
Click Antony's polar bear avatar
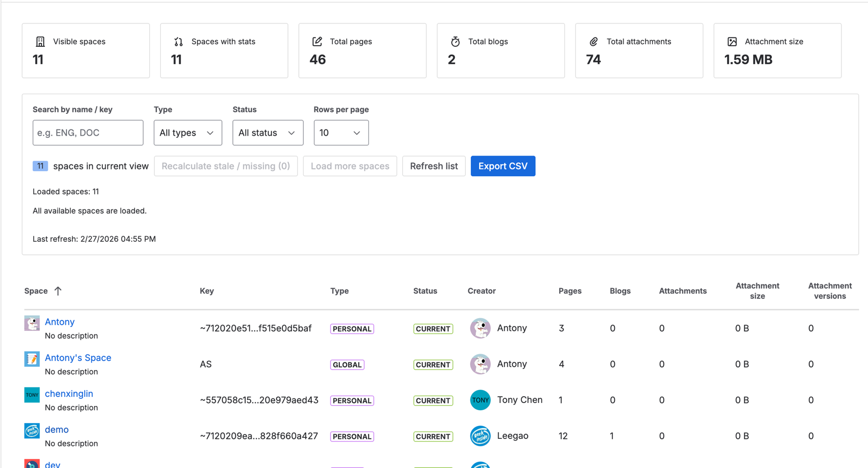click(480, 328)
